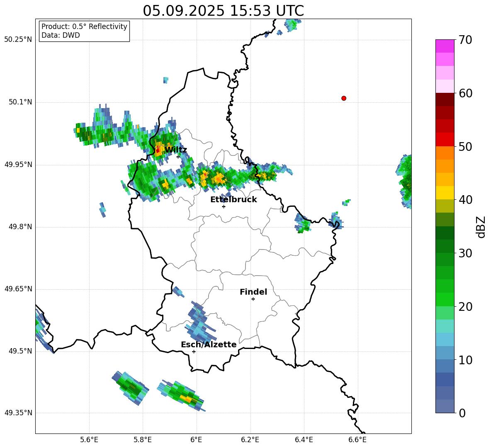Click the red dot marker on map
This screenshot has height=448, width=491.
click(x=344, y=98)
